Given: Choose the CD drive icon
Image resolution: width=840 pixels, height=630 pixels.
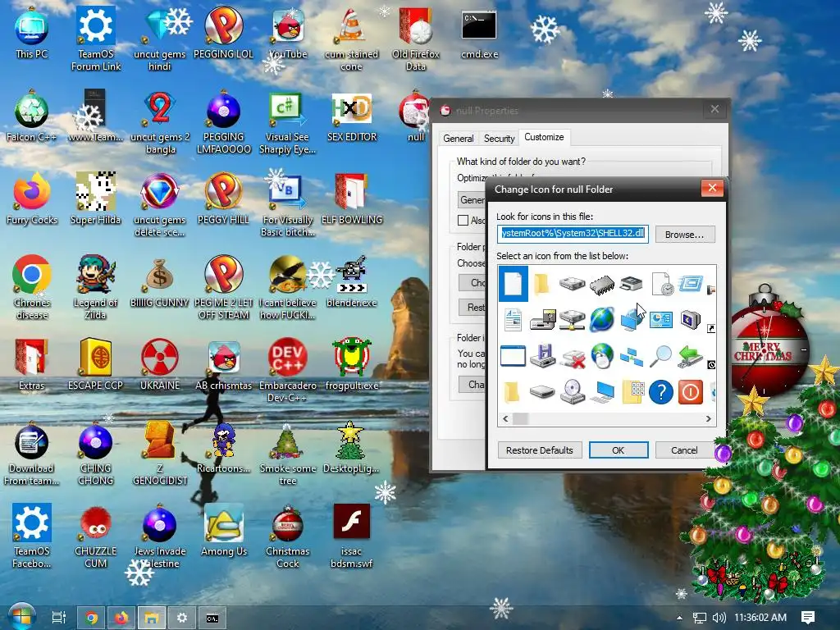Looking at the screenshot, I should 572,392.
